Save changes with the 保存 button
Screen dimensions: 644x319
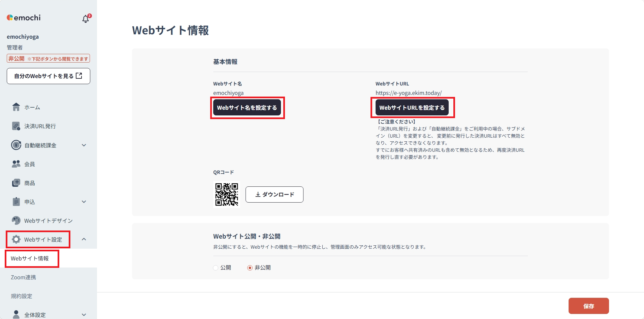[588, 306]
